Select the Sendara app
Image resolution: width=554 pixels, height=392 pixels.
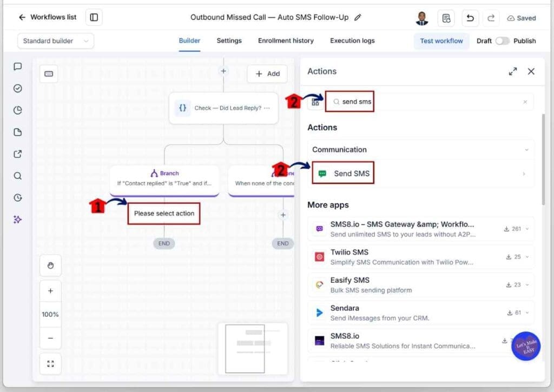(x=420, y=313)
